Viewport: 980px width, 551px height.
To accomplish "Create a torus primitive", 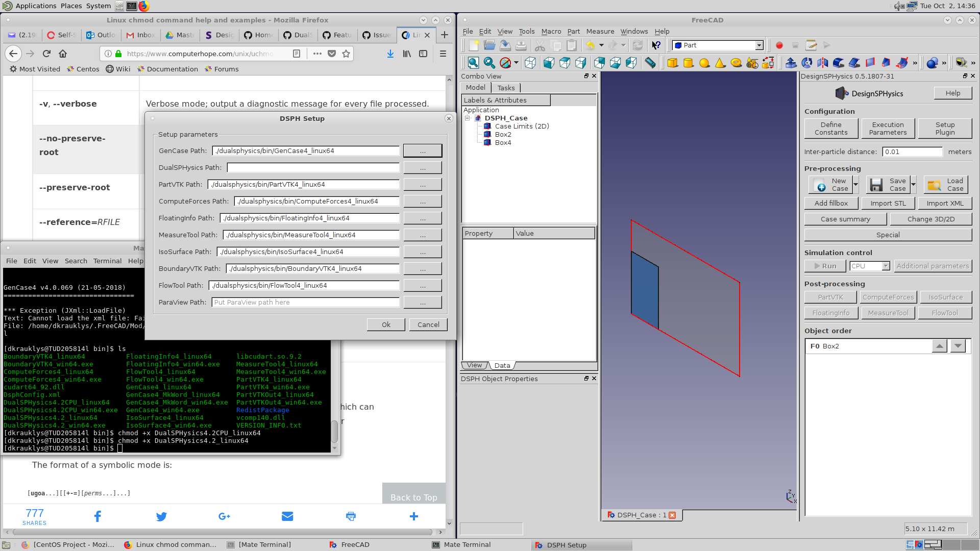I will 736,63.
